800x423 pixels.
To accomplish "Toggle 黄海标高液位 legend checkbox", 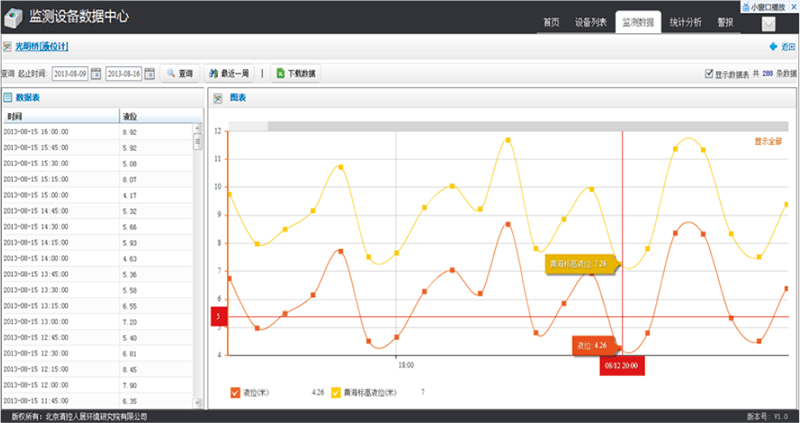I will [x=337, y=392].
